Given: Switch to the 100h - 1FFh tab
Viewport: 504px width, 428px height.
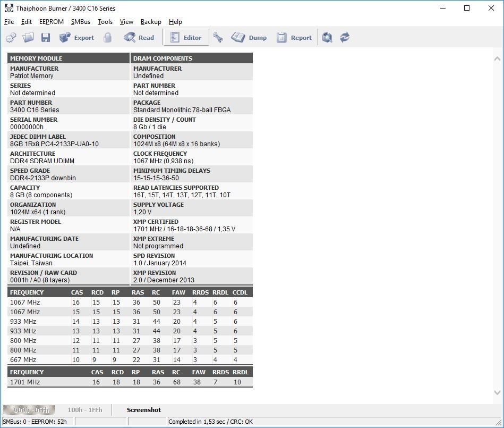Looking at the screenshot, I should (85, 409).
